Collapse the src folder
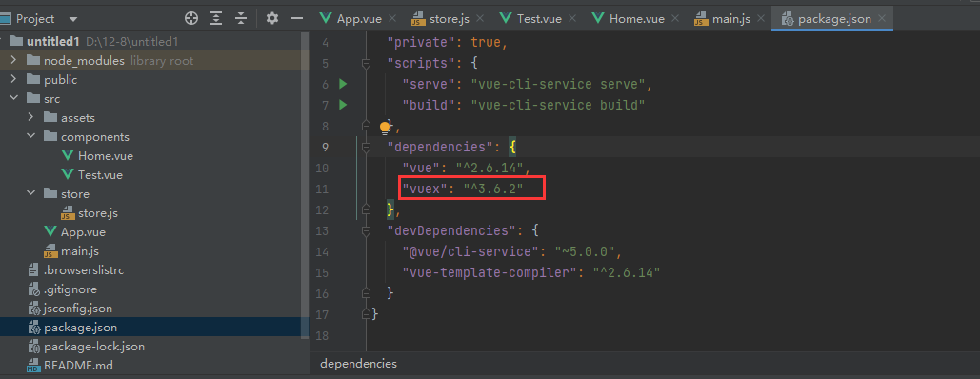980x379 pixels. 13,99
